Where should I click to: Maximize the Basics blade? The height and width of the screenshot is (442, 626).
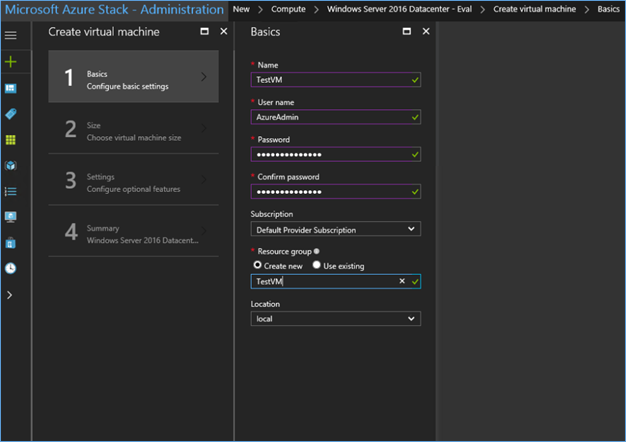[407, 31]
